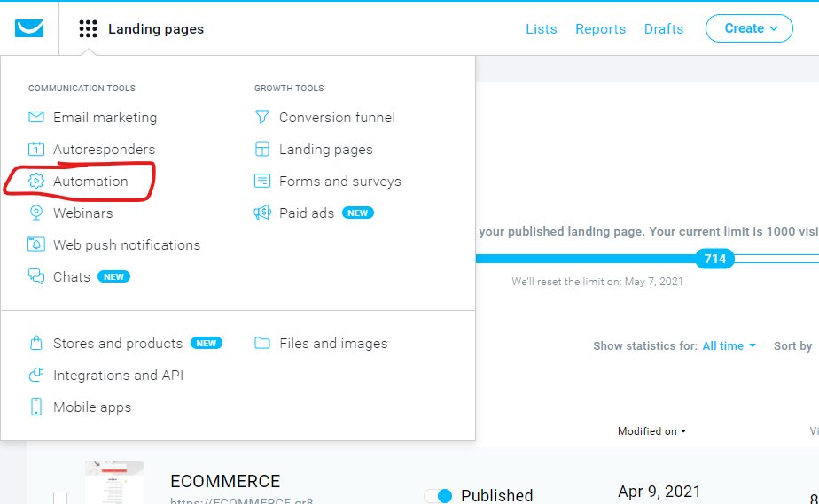Viewport: 819px width, 504px height.
Task: Click the NEW badge beside Chats
Action: pyautogui.click(x=113, y=276)
